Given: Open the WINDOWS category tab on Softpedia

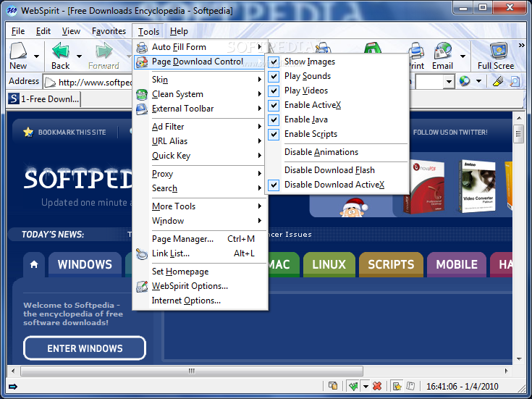Looking at the screenshot, I should click(x=85, y=264).
